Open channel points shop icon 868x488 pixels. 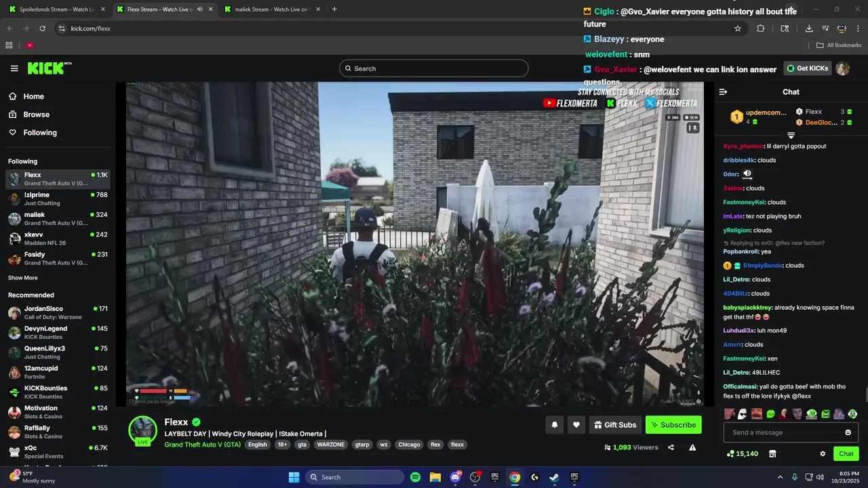(x=772, y=453)
